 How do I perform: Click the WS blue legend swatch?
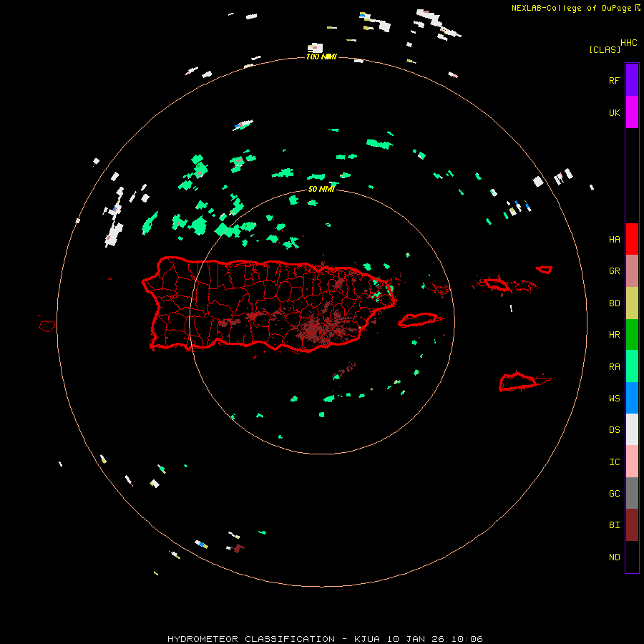click(632, 398)
